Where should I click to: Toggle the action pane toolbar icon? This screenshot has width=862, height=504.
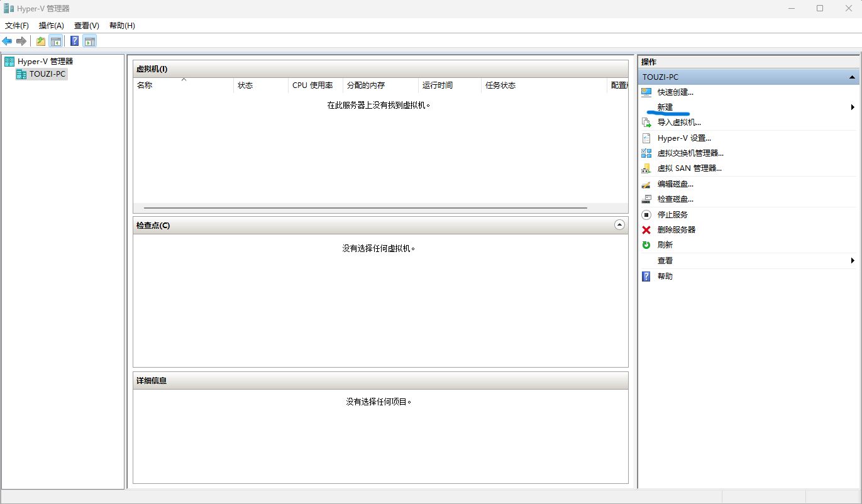[x=90, y=41]
